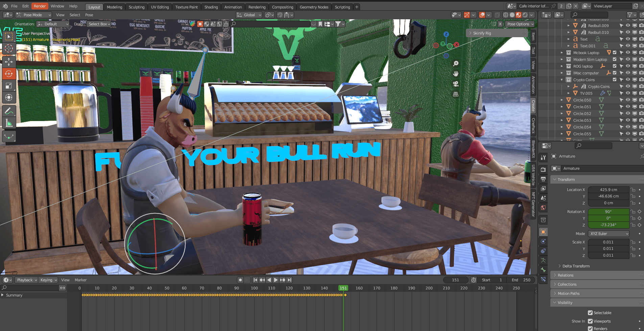Open the Keying popover
Image resolution: width=644 pixels, height=331 pixels.
coord(48,280)
